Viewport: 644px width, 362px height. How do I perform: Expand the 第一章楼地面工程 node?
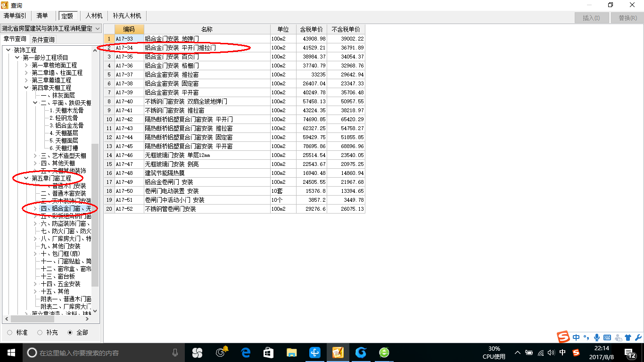tap(26, 65)
